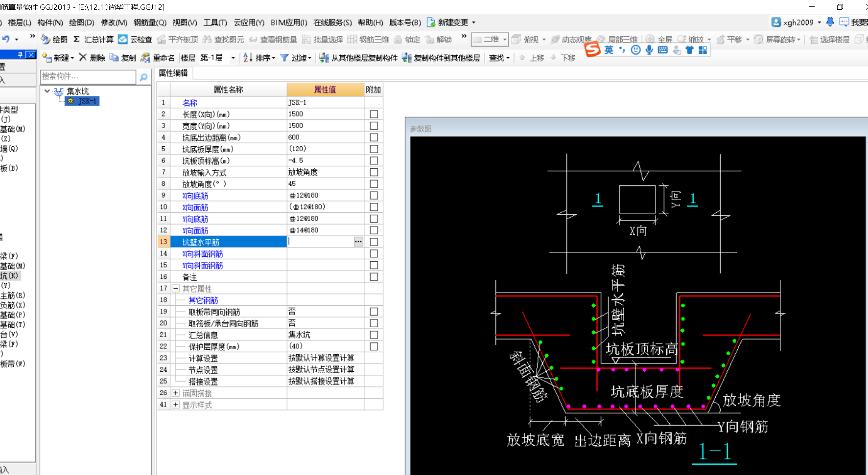Collapse the 集水坑 tree node
The height and width of the screenshot is (475, 868).
coord(47,91)
